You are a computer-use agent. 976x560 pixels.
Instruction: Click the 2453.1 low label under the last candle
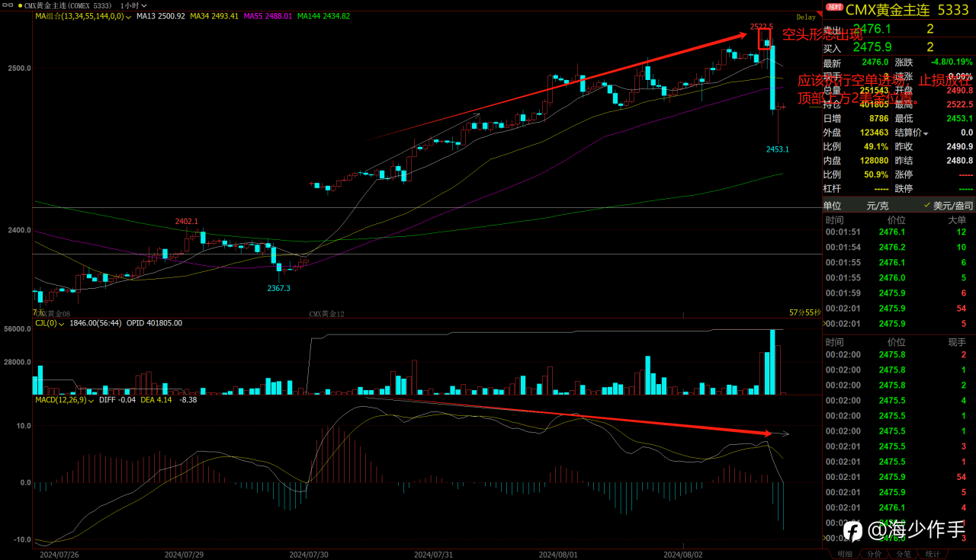778,149
